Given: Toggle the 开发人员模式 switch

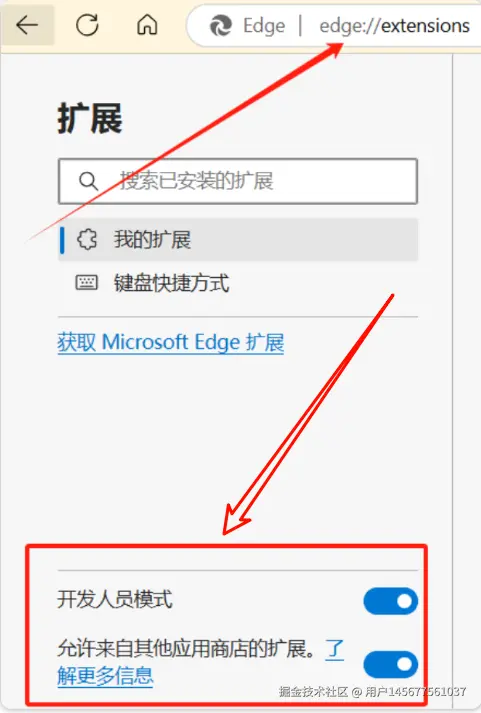Looking at the screenshot, I should point(391,601).
